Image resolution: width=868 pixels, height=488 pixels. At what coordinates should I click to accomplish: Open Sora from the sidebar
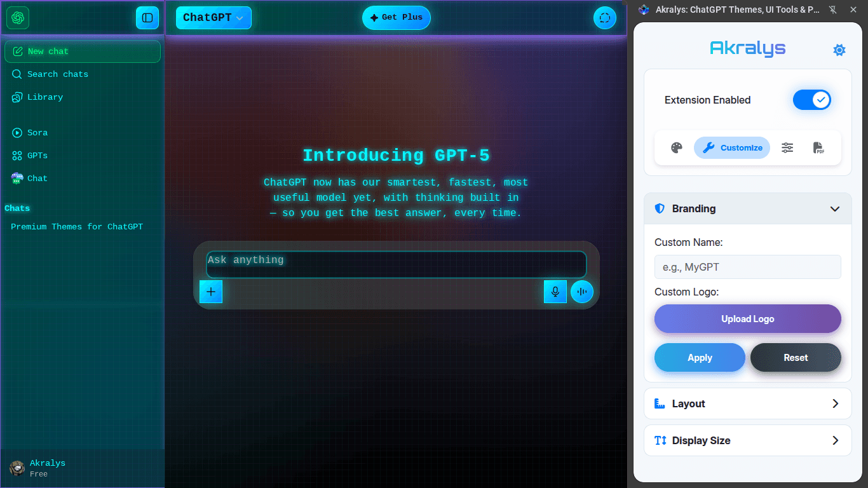[38, 132]
